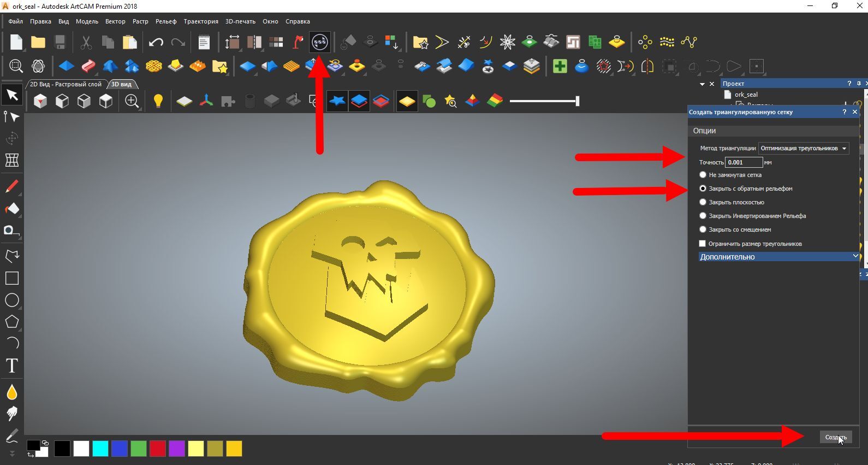868x465 pixels.
Task: Click the origin axes icon in 3D toolbar
Action: [x=206, y=101]
